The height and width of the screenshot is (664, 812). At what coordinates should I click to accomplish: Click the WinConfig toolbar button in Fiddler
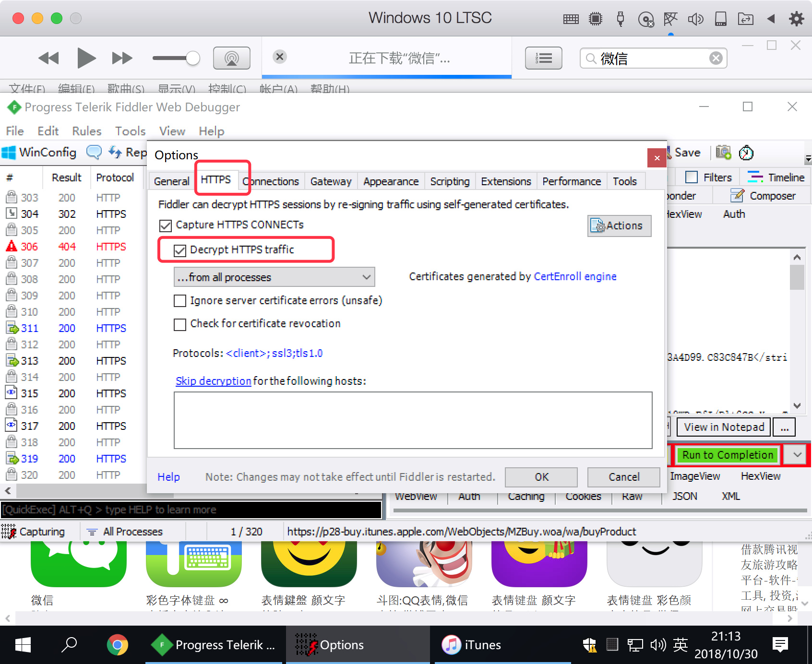[39, 153]
